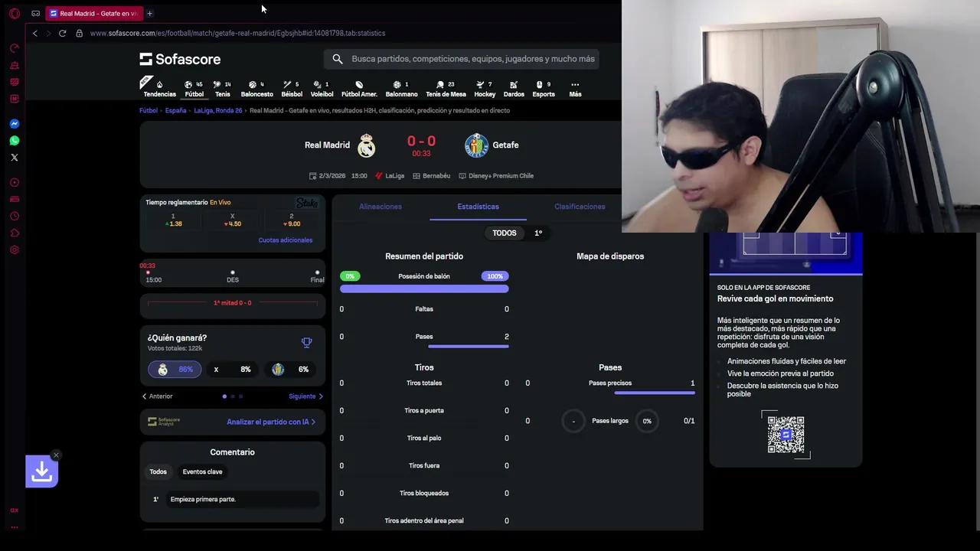Select the 1º half period filter
This screenshot has height=551, width=980.
pos(538,233)
